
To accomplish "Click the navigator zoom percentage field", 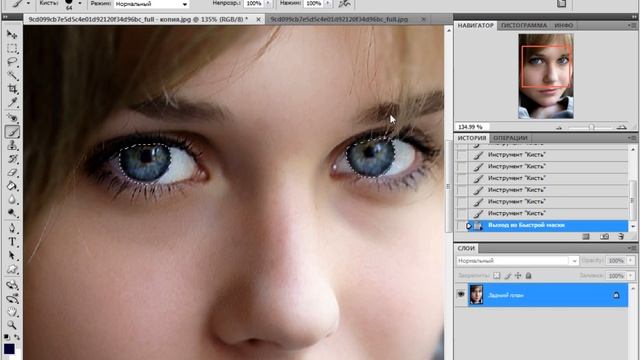I will [x=473, y=127].
